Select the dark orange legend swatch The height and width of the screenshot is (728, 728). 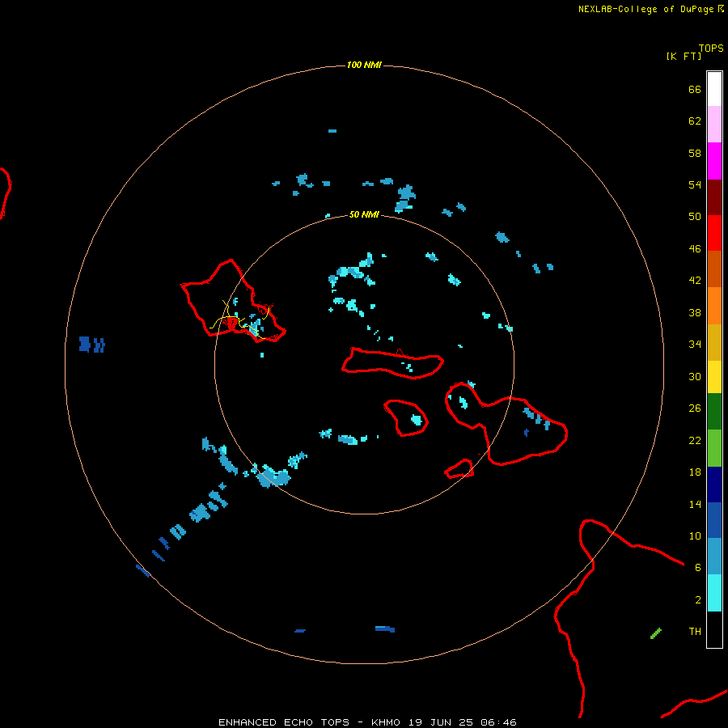click(x=714, y=269)
